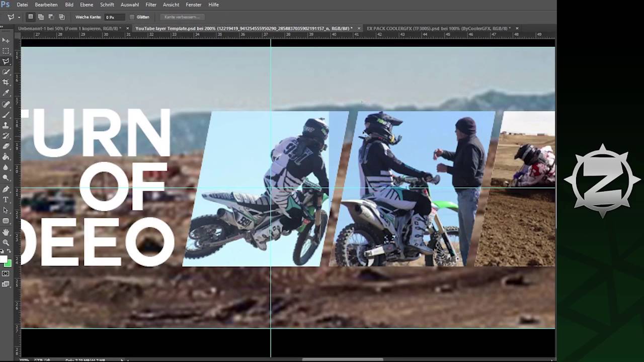
Task: Select the Healing Brush tool
Action: (6, 105)
